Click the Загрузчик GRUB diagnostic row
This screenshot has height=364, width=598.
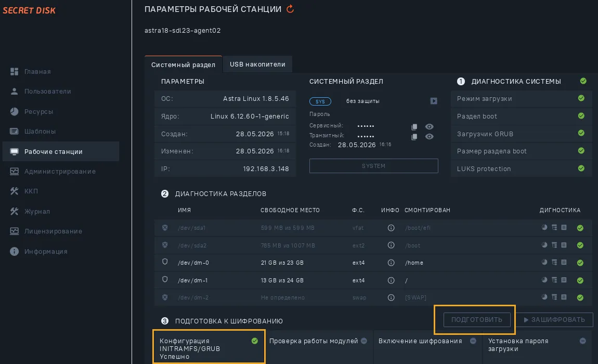pyautogui.click(x=521, y=134)
